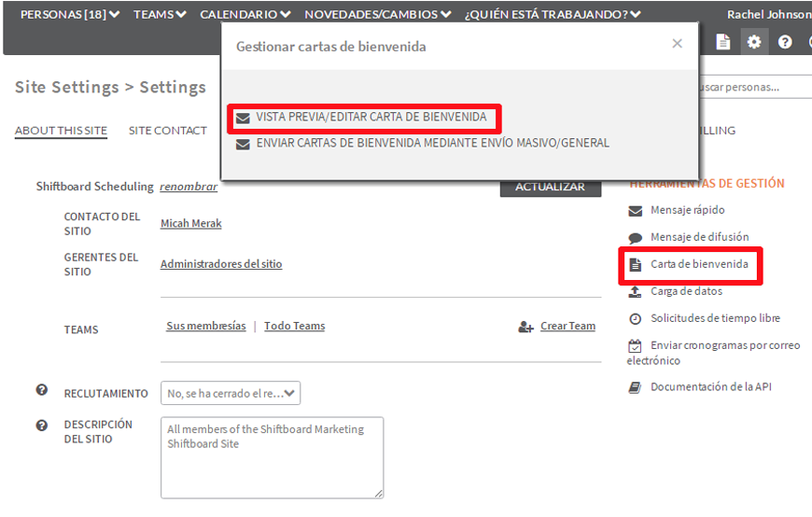Click the document icon in the top bar

(x=723, y=42)
